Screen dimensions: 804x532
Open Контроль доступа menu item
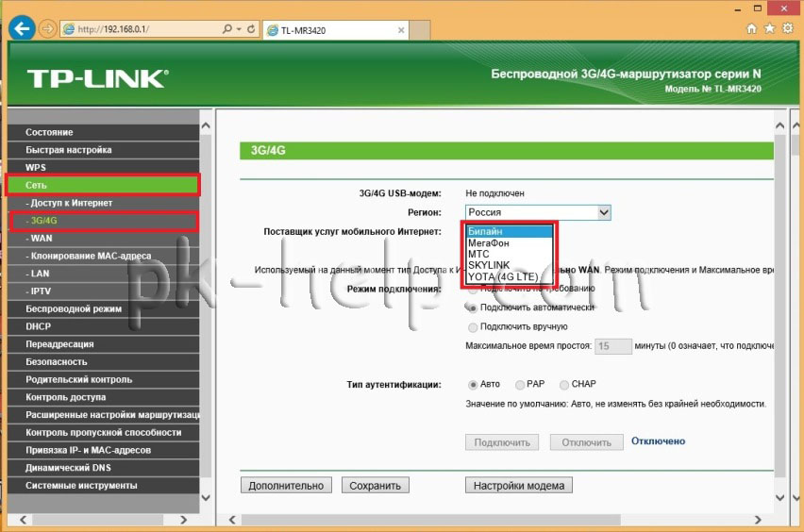pyautogui.click(x=104, y=397)
